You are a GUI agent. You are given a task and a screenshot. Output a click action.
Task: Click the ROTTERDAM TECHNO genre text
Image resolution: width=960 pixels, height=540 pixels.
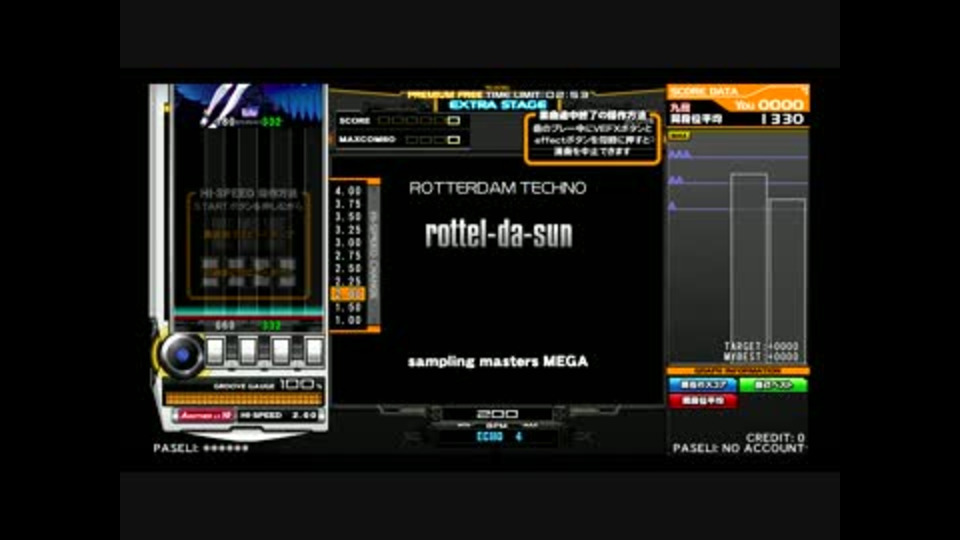pos(497,188)
